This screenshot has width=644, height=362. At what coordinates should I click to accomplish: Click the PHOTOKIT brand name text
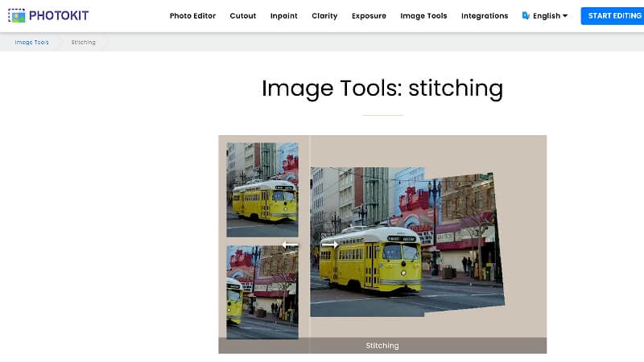click(x=59, y=15)
